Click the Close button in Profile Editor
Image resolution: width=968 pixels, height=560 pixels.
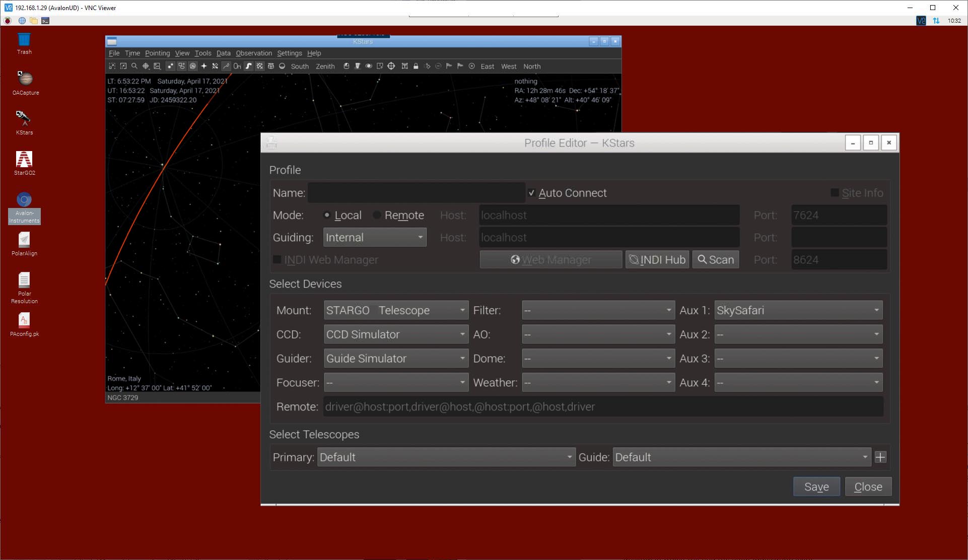pos(868,486)
